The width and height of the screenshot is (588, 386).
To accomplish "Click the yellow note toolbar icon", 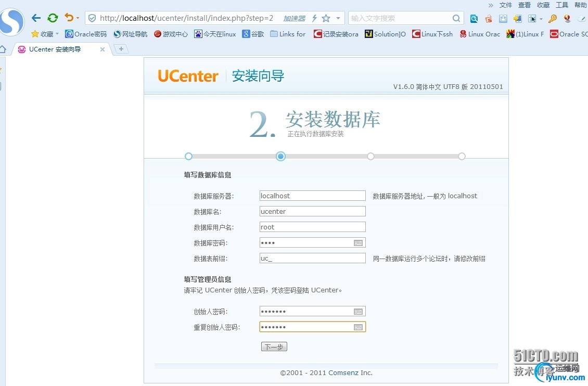I will point(518,18).
